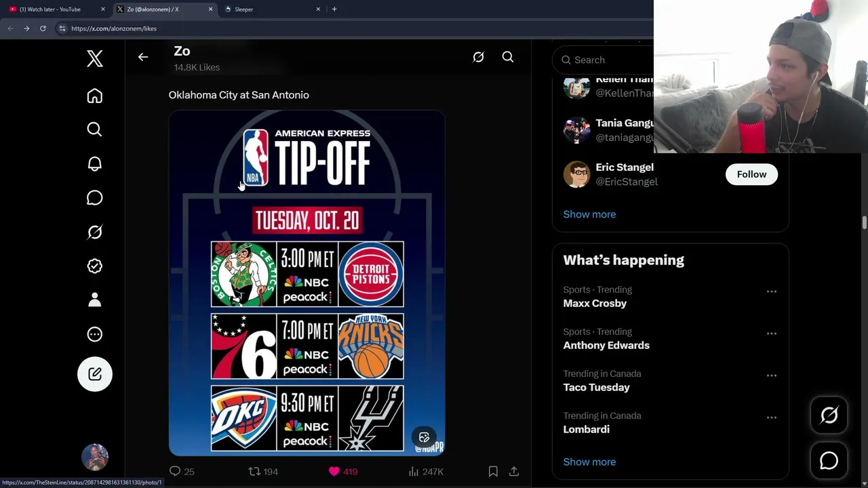
Task: Open Explore search icon in sidebar
Action: click(95, 129)
